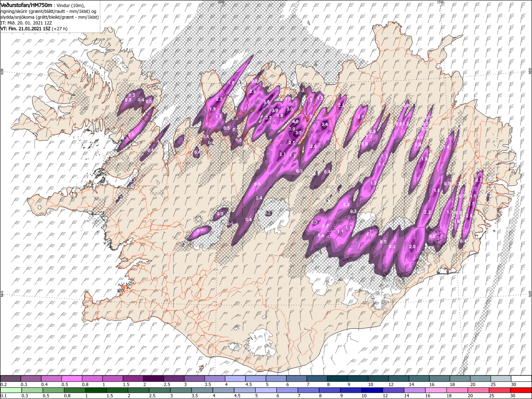Pick the pure red swatch above lower 30
This screenshot has width=532, height=399.
pyautogui.click(x=521, y=390)
